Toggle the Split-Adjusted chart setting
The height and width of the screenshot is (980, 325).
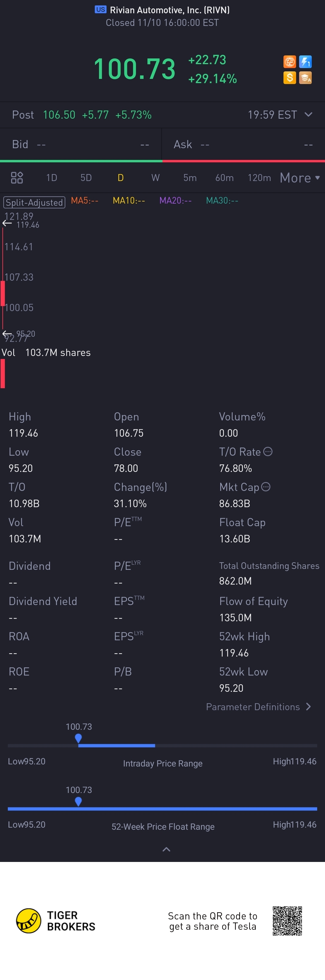(34, 202)
